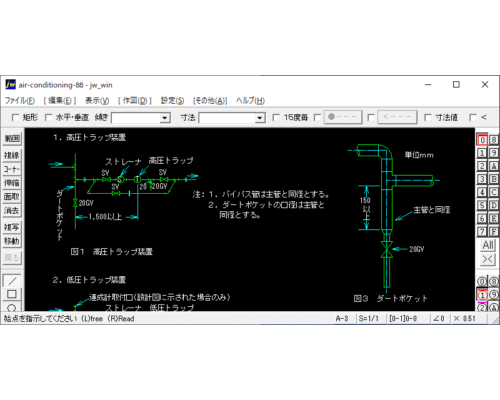Select the circle drawing tool
This screenshot has height=400, width=500.
click(x=12, y=307)
